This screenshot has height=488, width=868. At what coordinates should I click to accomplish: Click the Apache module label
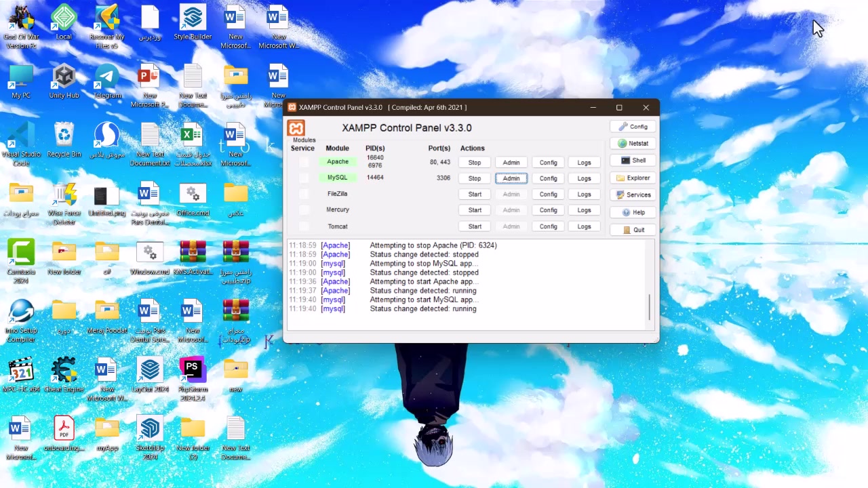pos(338,162)
